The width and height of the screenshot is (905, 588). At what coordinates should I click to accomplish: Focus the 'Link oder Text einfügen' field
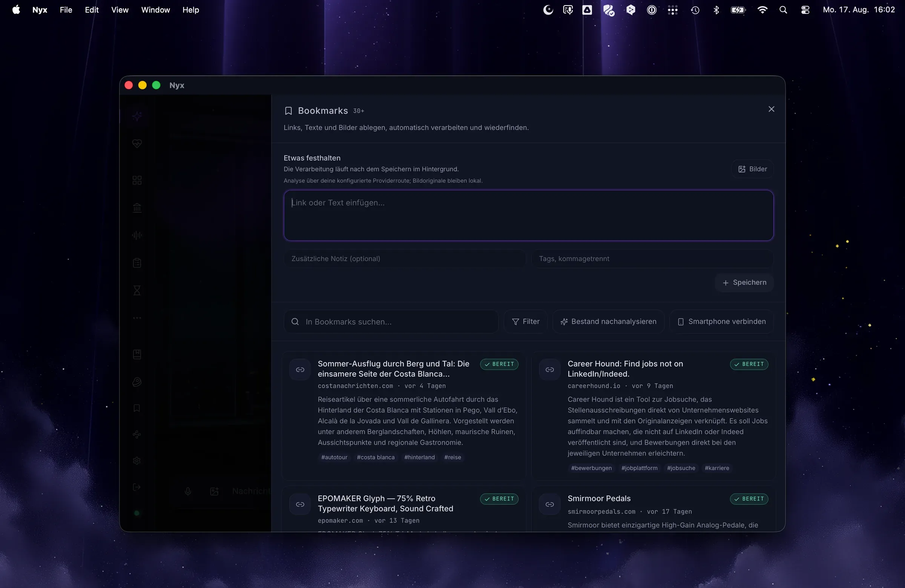[529, 215]
